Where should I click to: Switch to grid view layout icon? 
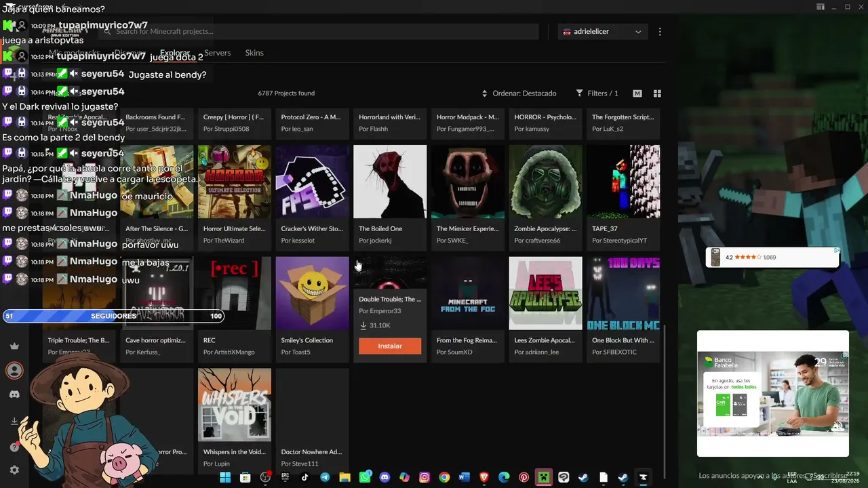pyautogui.click(x=657, y=94)
